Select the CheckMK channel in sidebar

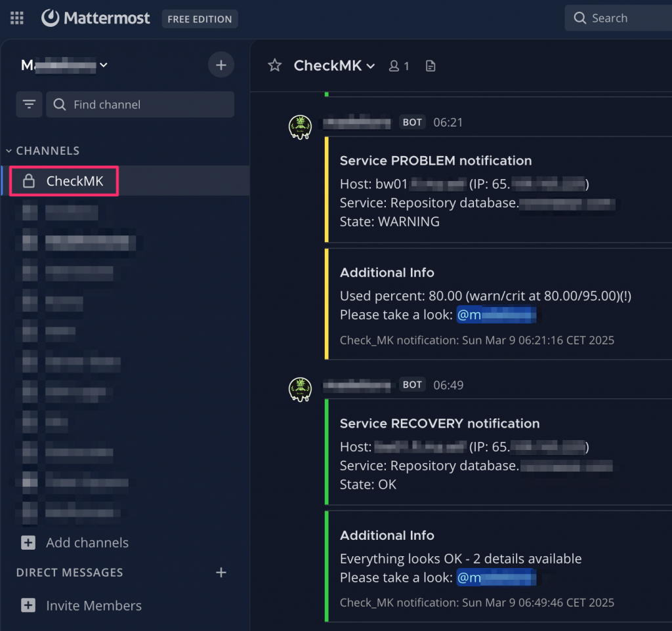74,181
